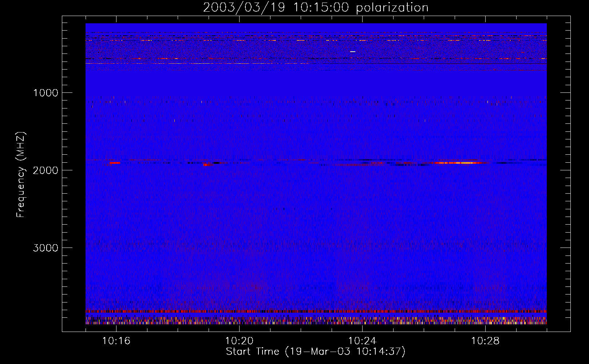Viewport: 589px width, 364px height.
Task: Select the "10:20" time tick label
Action: coord(239,341)
